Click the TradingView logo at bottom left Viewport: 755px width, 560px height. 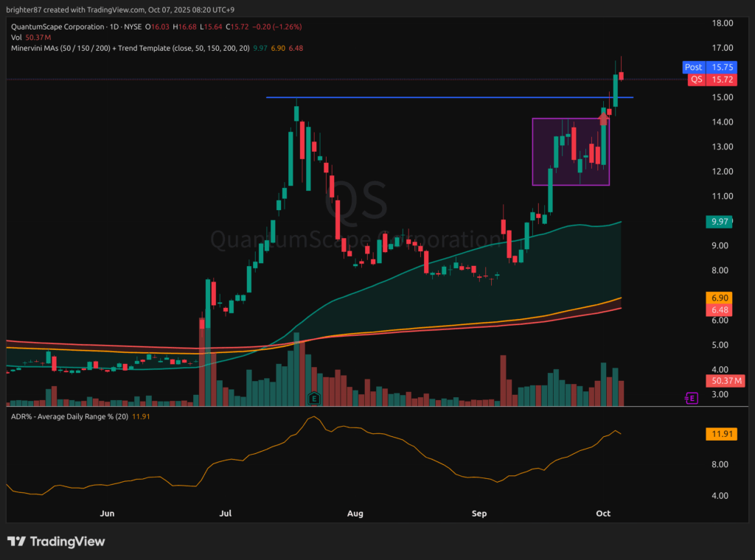pos(56,542)
